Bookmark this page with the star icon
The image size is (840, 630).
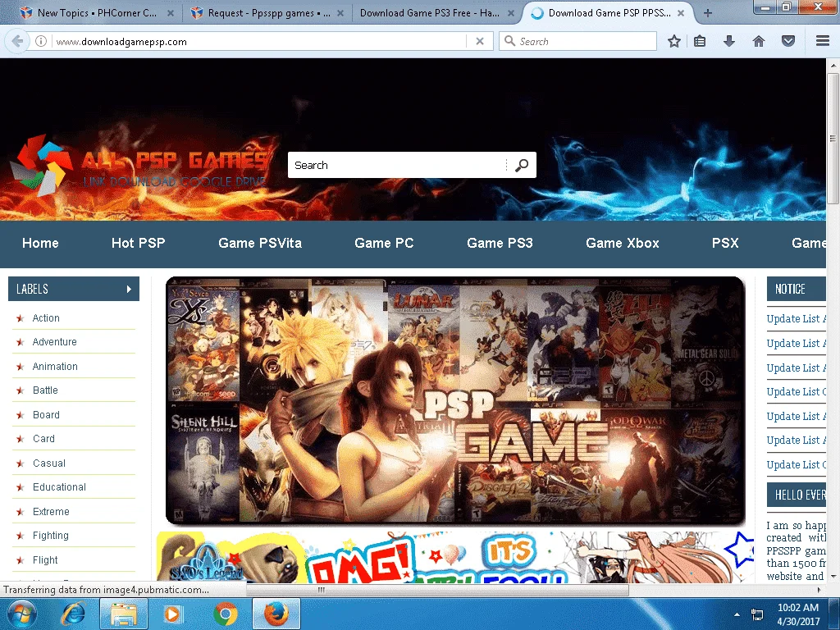pyautogui.click(x=674, y=41)
